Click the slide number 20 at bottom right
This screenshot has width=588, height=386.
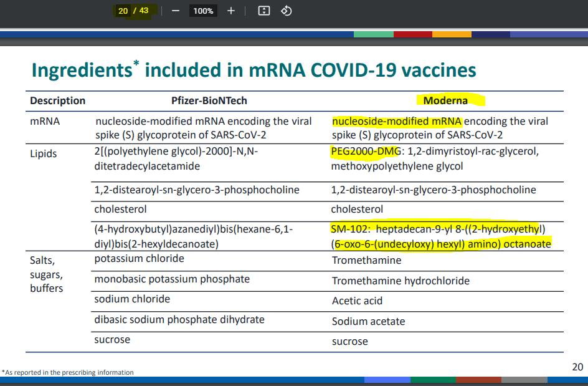click(x=578, y=367)
